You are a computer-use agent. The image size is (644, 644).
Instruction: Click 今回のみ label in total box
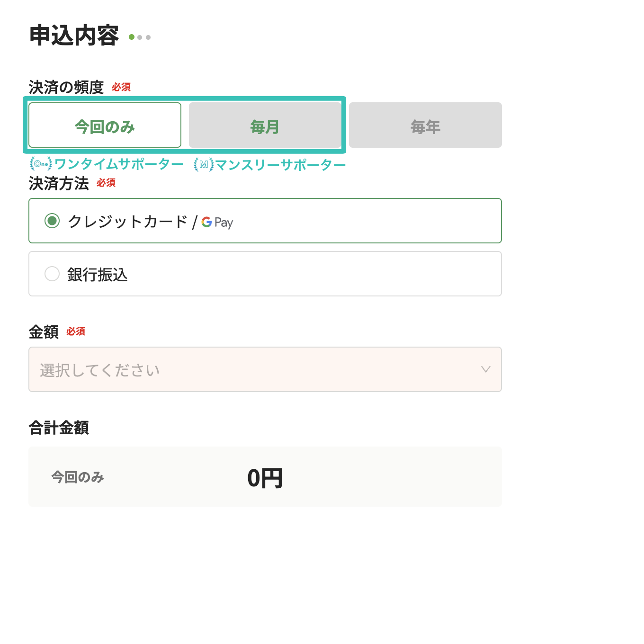78,477
